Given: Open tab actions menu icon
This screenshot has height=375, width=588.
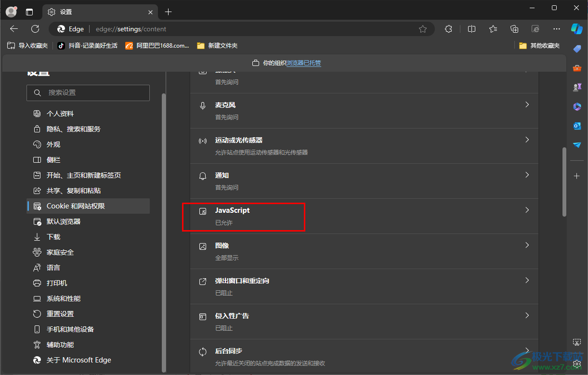Looking at the screenshot, I should click(29, 12).
